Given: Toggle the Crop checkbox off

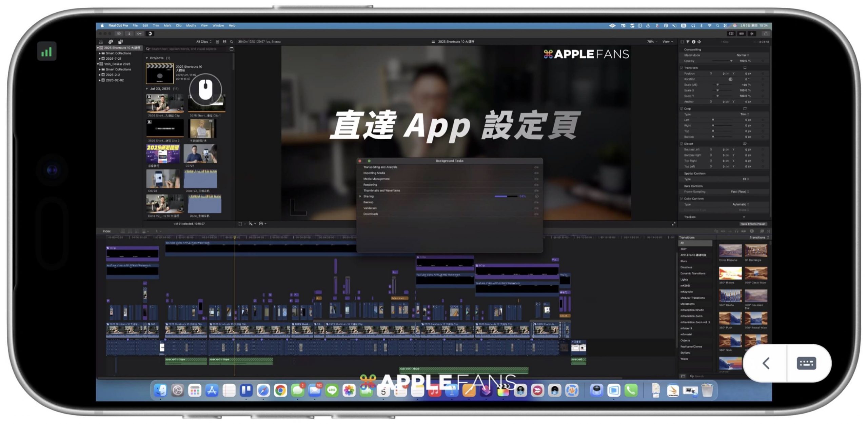Looking at the screenshot, I should coord(682,109).
